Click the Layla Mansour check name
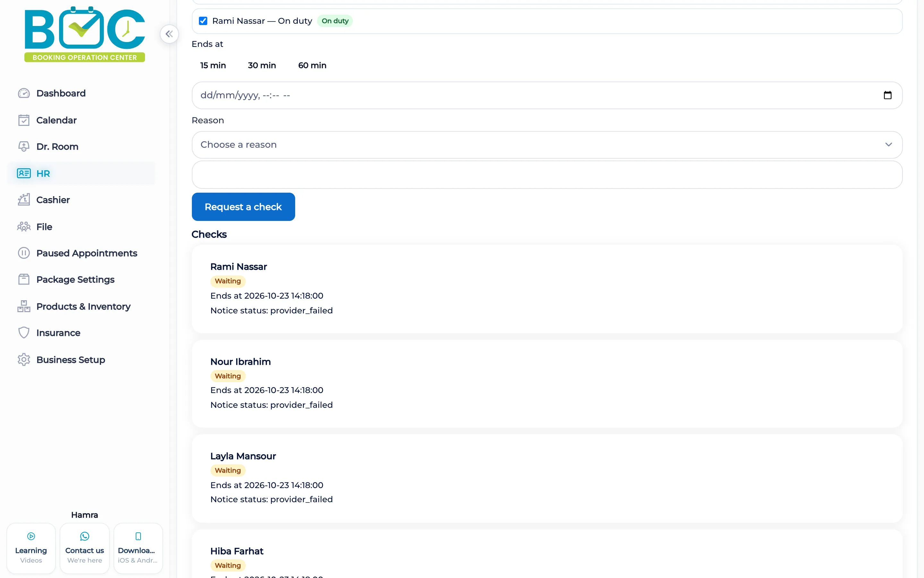The height and width of the screenshot is (578, 924). point(243,456)
